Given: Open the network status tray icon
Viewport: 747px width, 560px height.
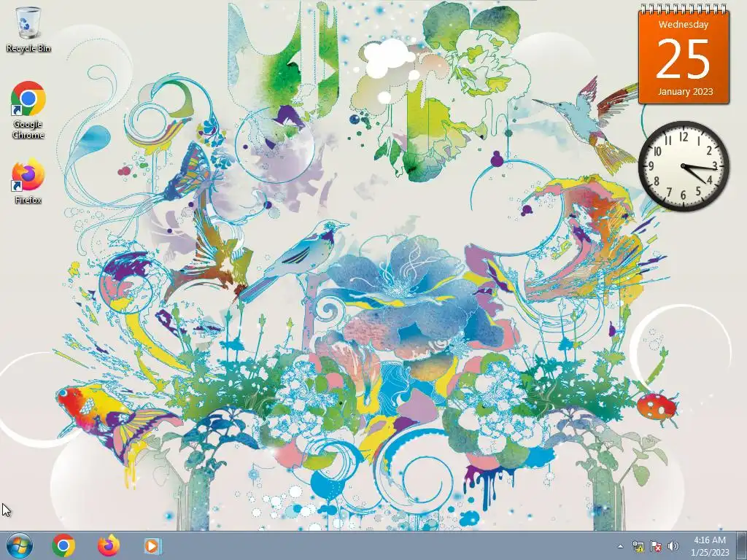Looking at the screenshot, I should point(638,546).
